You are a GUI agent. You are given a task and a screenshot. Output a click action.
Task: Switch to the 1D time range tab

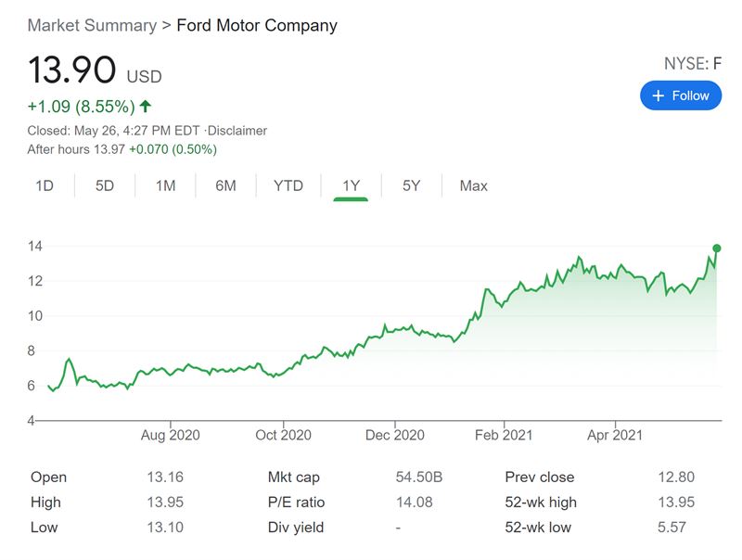coord(45,185)
